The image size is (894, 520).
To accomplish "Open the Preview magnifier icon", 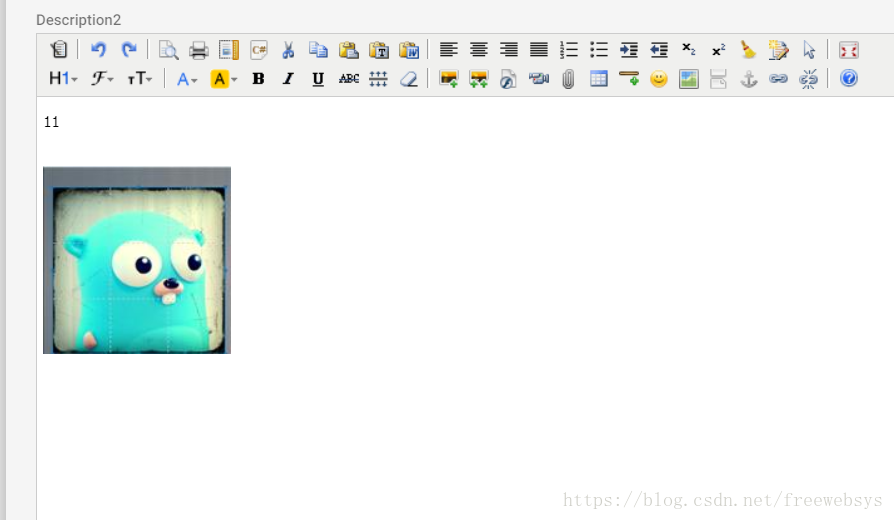I will pyautogui.click(x=168, y=50).
